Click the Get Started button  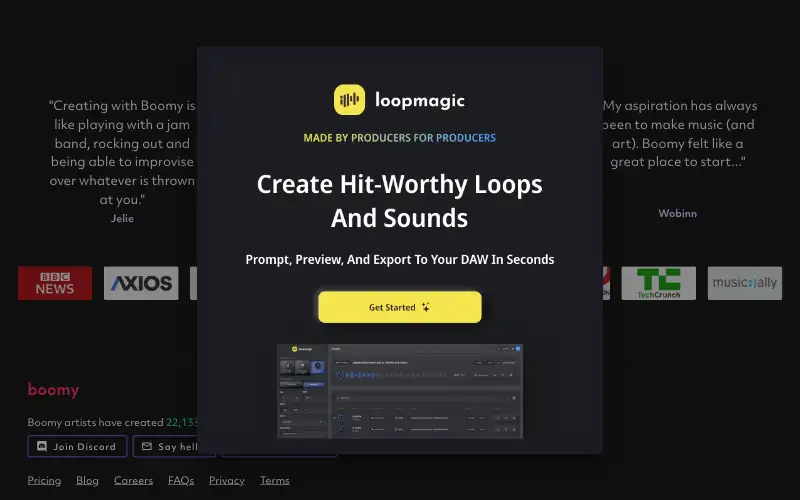[400, 307]
